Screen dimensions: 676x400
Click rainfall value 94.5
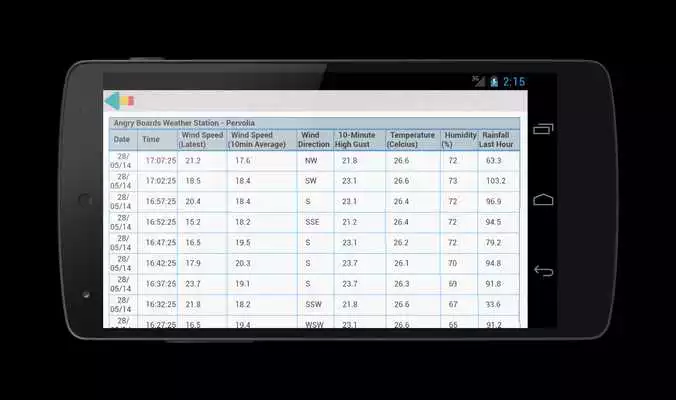point(494,222)
